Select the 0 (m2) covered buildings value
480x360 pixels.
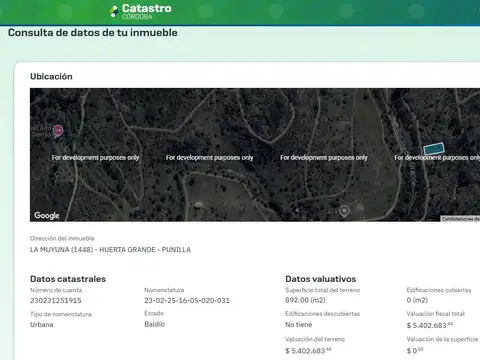417,300
